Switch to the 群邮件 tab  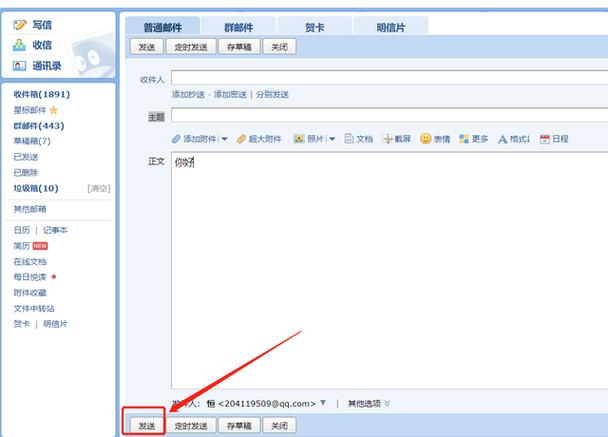click(238, 27)
